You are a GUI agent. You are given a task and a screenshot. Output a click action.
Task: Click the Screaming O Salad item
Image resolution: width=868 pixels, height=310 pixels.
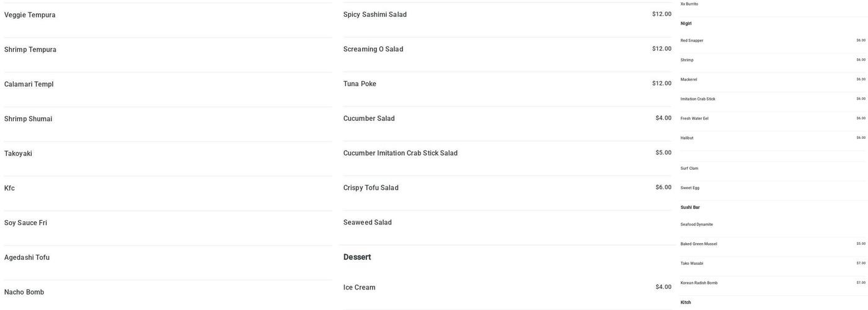pos(373,50)
